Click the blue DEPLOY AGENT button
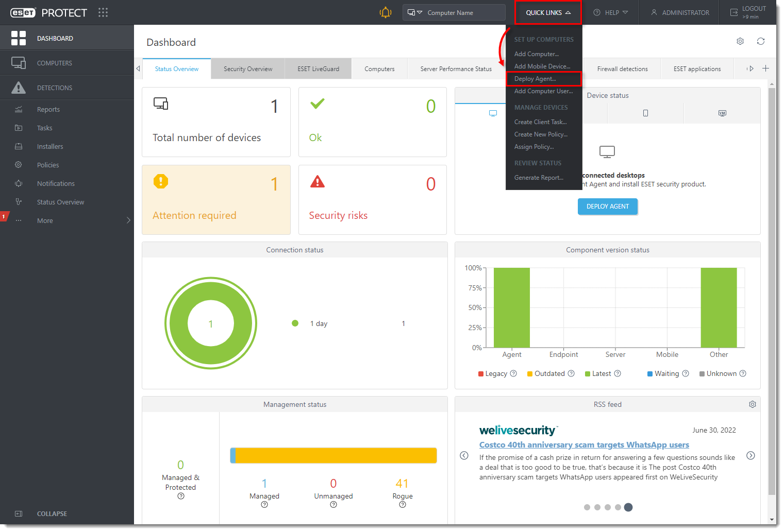The width and height of the screenshot is (784, 532). point(608,207)
